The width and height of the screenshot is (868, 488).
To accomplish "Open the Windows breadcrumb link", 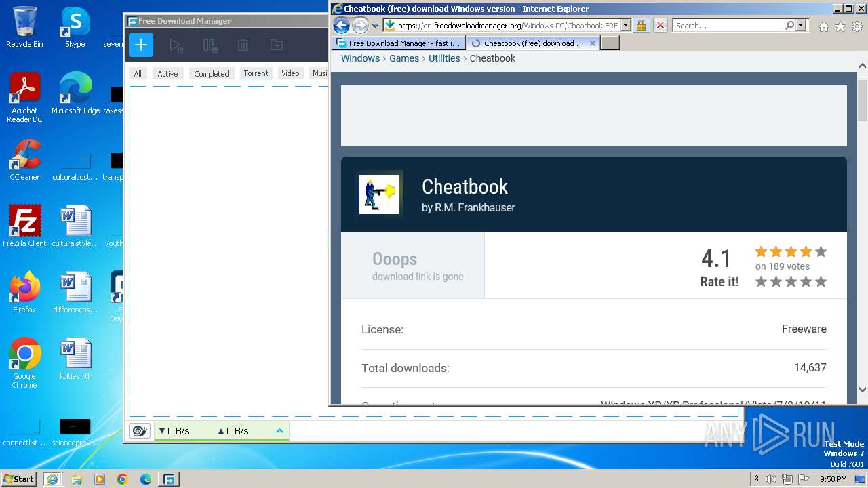I will pyautogui.click(x=360, y=58).
